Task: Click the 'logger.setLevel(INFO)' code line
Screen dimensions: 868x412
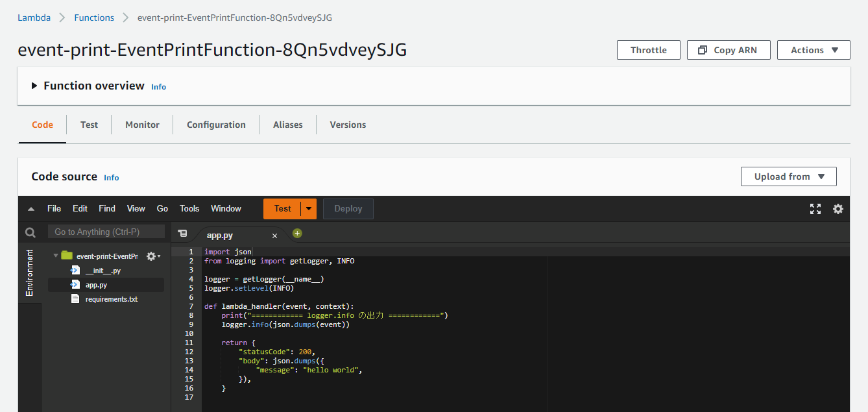Action: pyautogui.click(x=249, y=288)
